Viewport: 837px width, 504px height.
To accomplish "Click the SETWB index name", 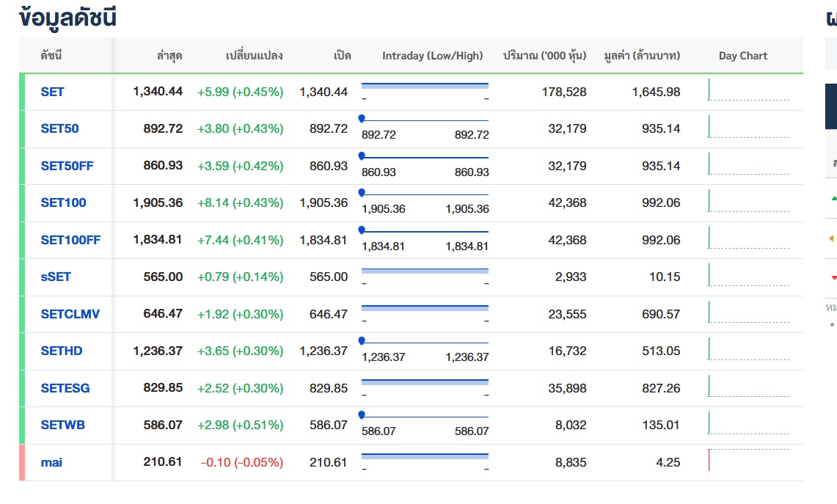I will 63,425.
